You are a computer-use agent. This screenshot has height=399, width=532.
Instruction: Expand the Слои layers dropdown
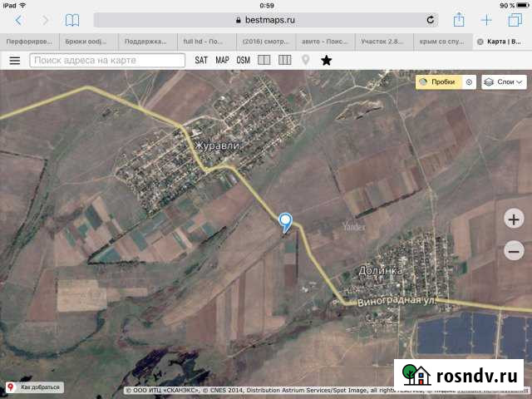[x=504, y=82]
